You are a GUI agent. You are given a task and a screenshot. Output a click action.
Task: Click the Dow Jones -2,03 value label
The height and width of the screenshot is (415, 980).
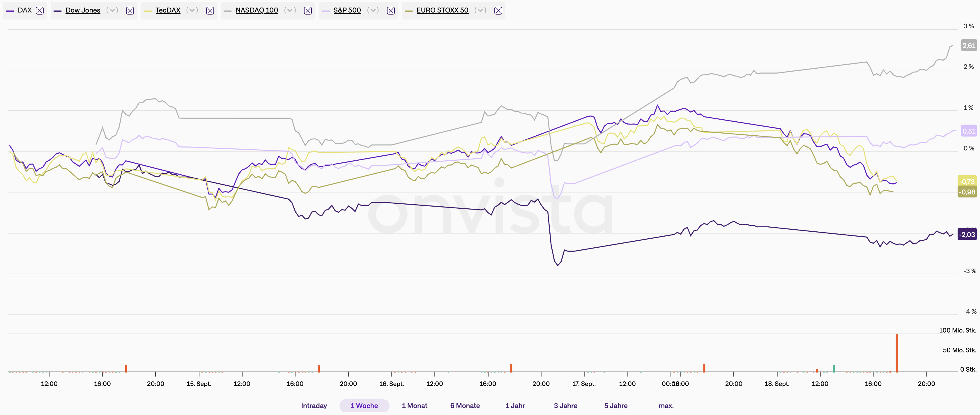(x=967, y=234)
